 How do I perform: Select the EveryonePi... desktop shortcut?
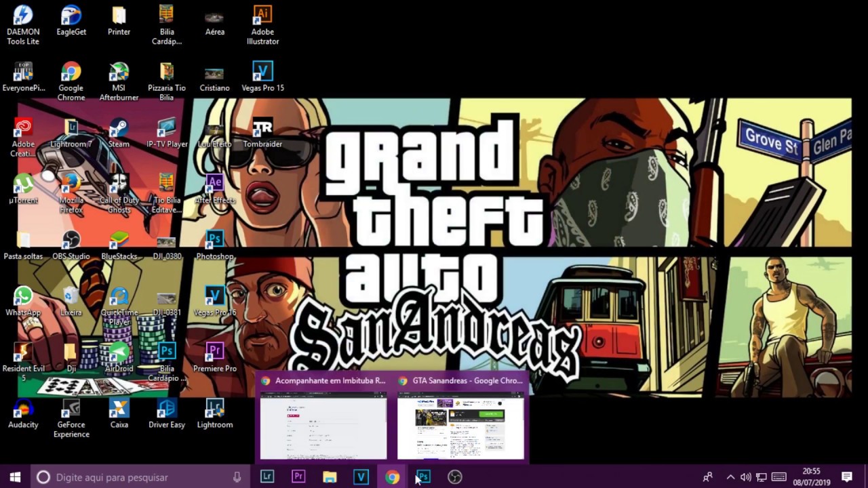pos(23,76)
